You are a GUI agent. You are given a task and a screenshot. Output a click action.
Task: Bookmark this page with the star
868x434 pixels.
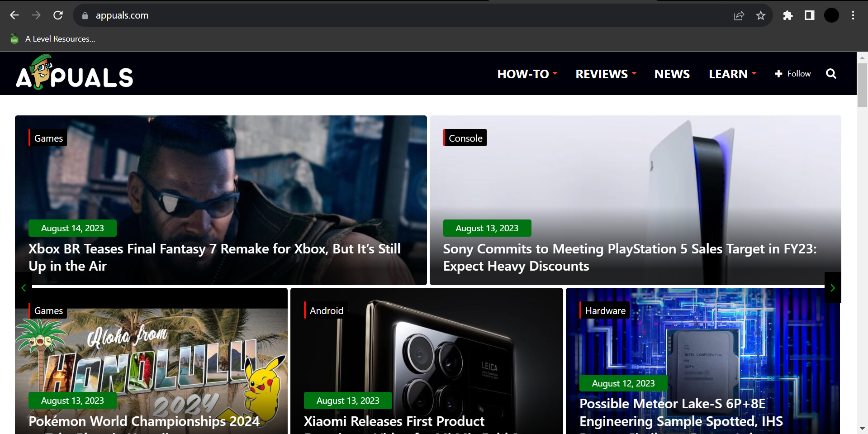coord(761,15)
